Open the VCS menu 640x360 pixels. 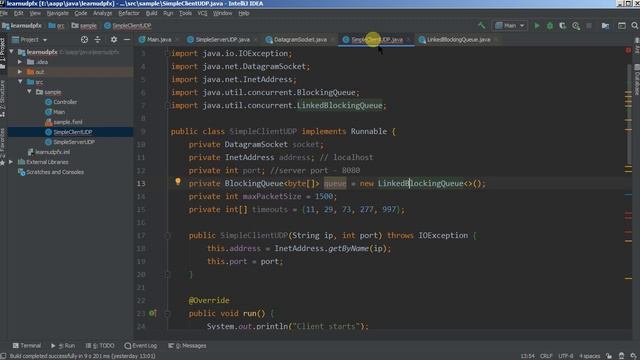[202, 13]
